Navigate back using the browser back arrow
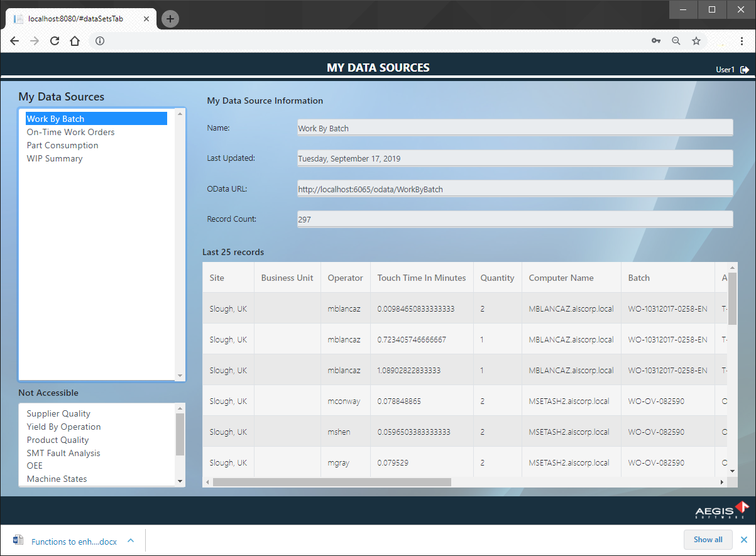Image resolution: width=756 pixels, height=556 pixels. (x=14, y=41)
